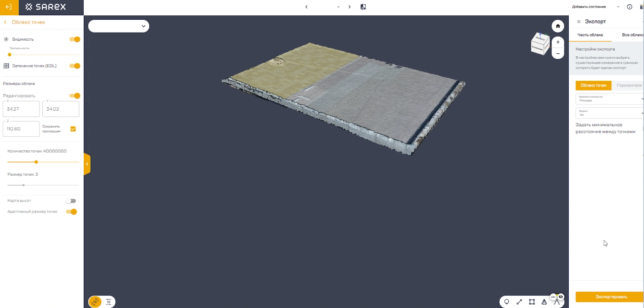Expand the Добавить состояние dropdown
The image size is (644, 308).
tap(618, 7)
